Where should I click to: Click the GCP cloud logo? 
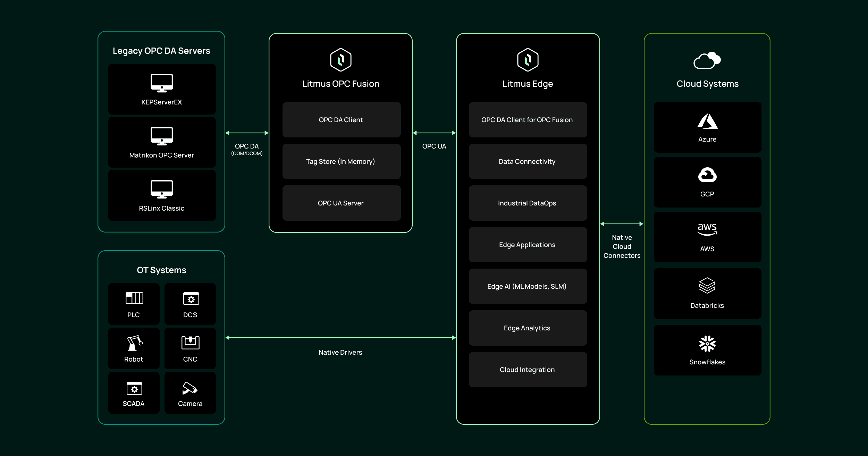tap(707, 175)
